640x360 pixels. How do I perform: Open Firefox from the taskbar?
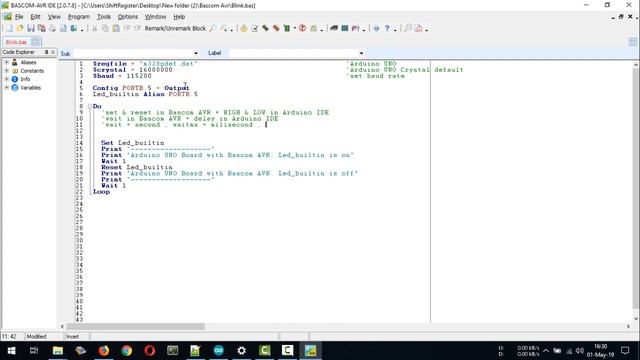(x=104, y=351)
